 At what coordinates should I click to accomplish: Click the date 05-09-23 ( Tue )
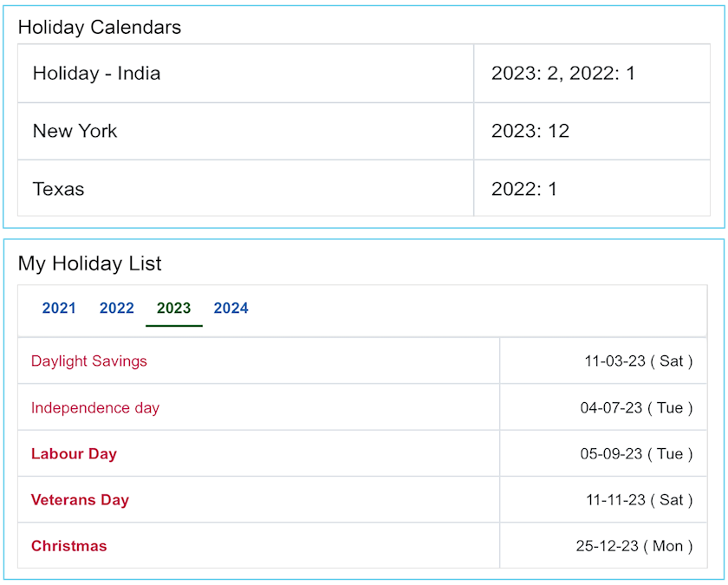pyautogui.click(x=637, y=454)
